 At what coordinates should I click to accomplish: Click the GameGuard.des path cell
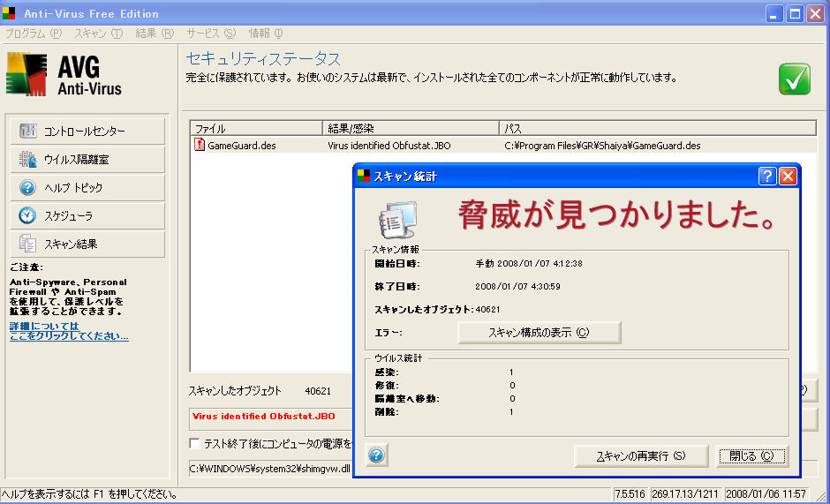point(602,145)
